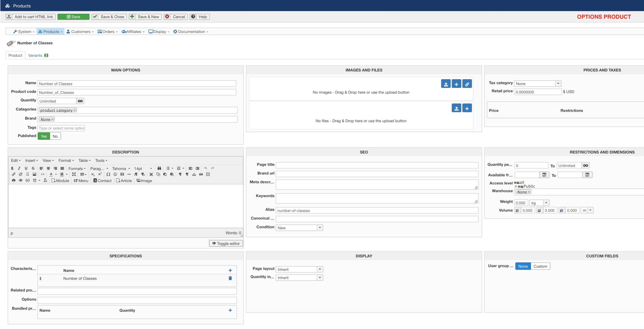Toggle the unlimited quantity infinity button
Screen dimensions: 644x329
click(x=80, y=101)
